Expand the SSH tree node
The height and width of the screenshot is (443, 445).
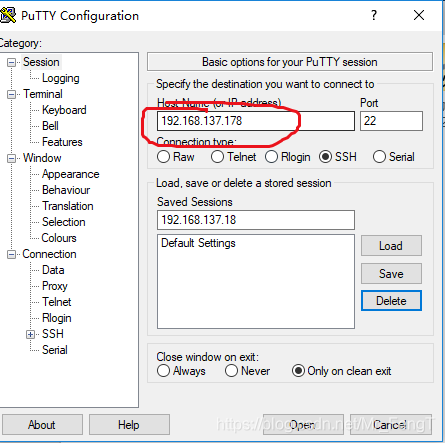(31, 334)
